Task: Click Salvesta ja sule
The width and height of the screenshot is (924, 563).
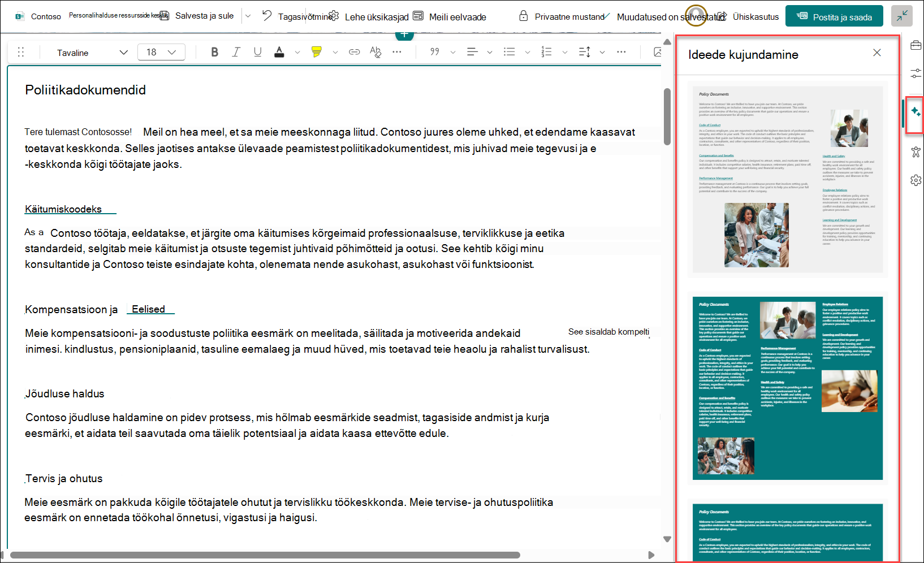Action: coord(197,16)
